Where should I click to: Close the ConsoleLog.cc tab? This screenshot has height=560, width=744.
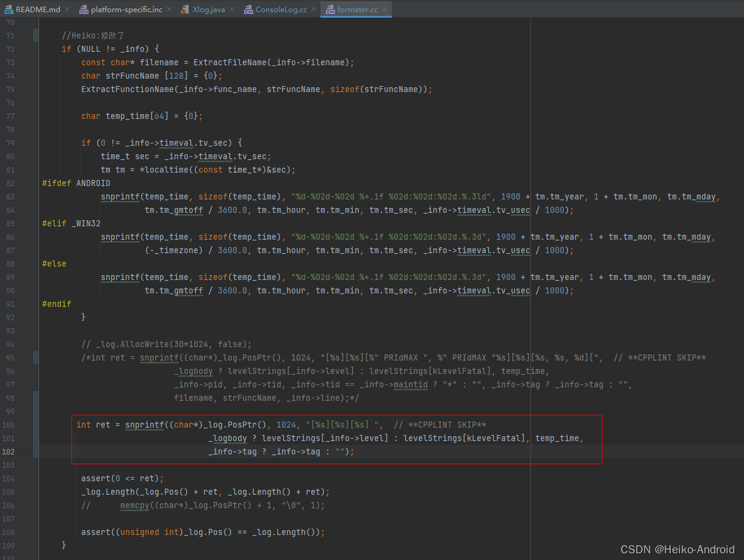pos(314,9)
